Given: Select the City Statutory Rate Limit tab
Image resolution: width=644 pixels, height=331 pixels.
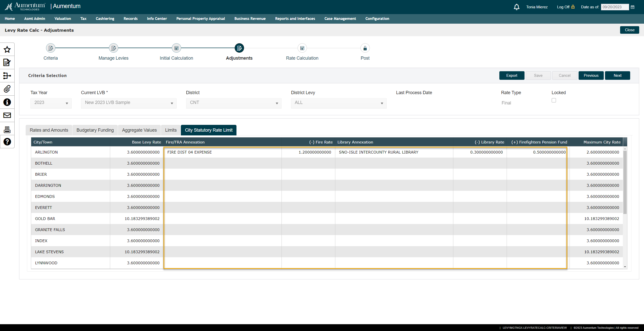Looking at the screenshot, I should [209, 130].
